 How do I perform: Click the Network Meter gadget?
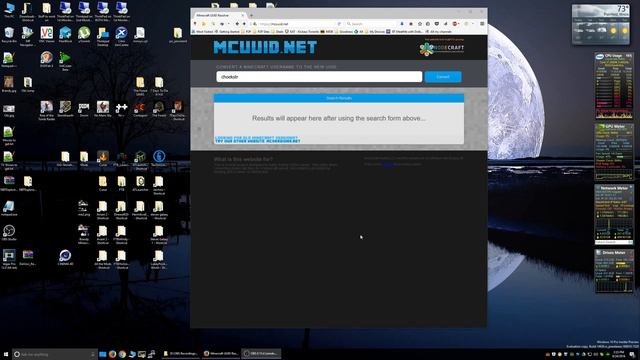click(613, 214)
